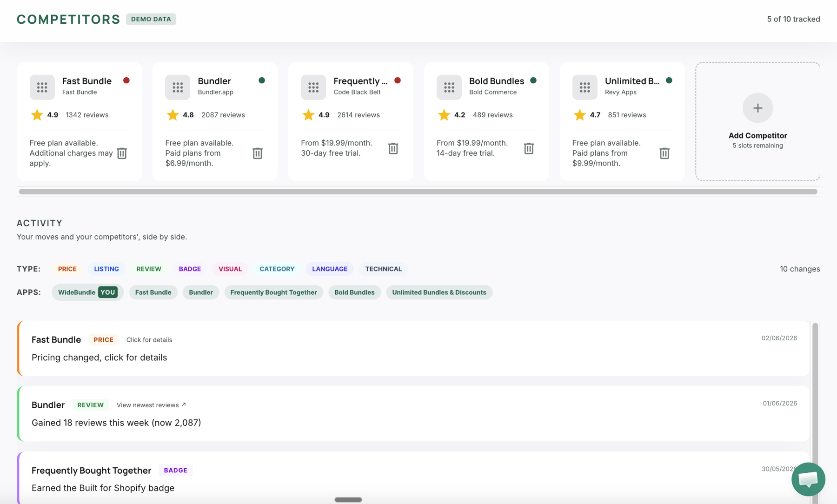The image size is (837, 504).
Task: Click the Revy Apps app grid icon
Action: pyautogui.click(x=585, y=87)
